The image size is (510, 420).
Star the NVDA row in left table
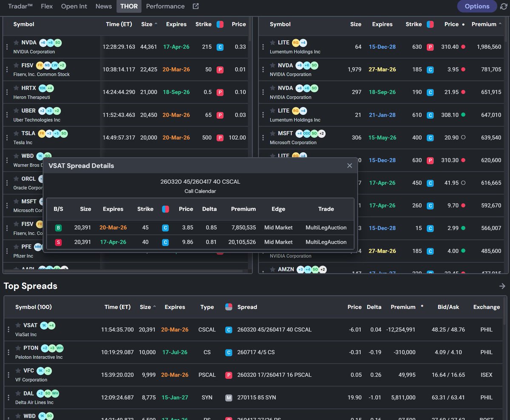pyautogui.click(x=16, y=43)
